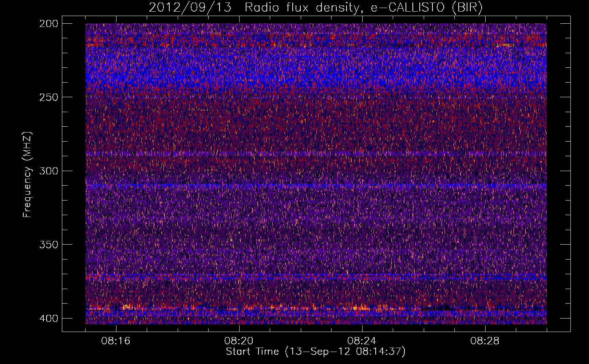589x364 pixels.
Task: Click the 08:16 time tick label
Action: [x=116, y=341]
